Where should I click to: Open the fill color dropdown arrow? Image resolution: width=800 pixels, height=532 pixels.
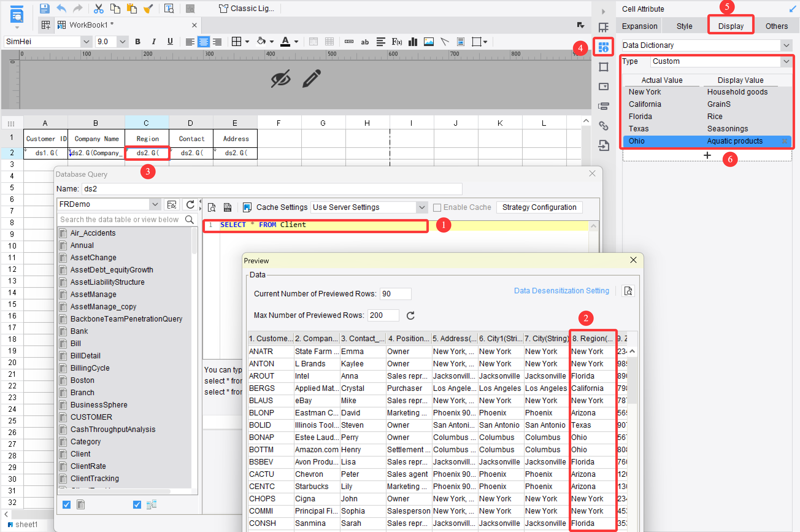272,42
